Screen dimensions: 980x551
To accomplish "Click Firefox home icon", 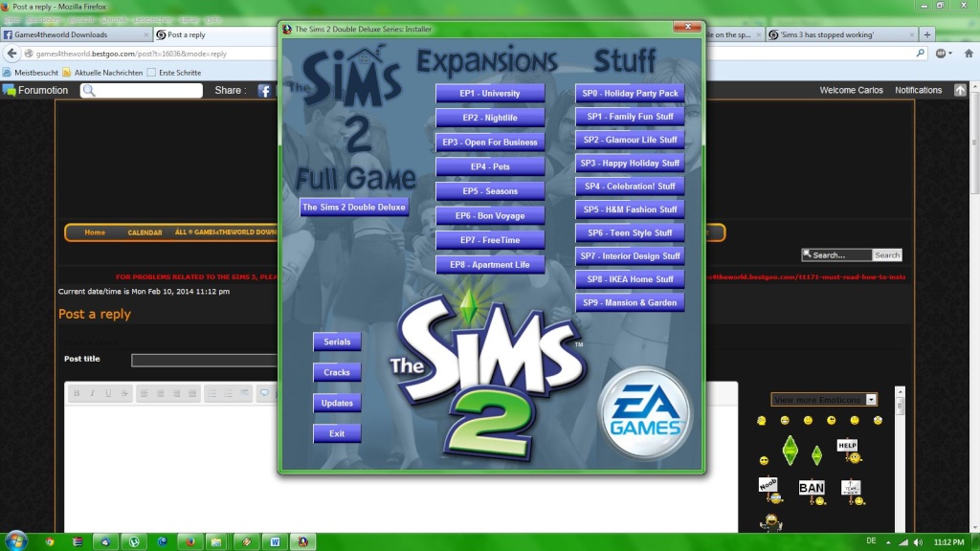I will point(969,54).
